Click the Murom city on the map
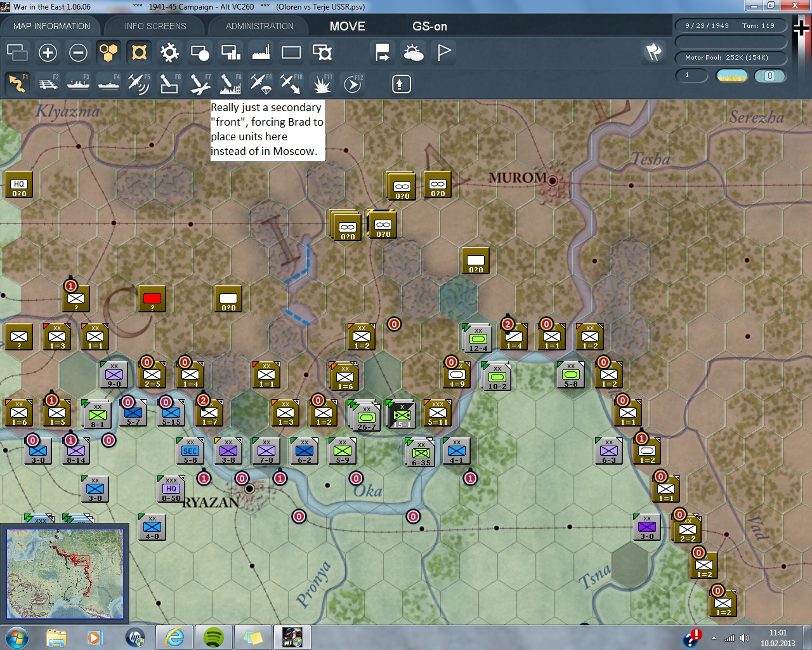Image resolution: width=812 pixels, height=650 pixels. (x=553, y=181)
